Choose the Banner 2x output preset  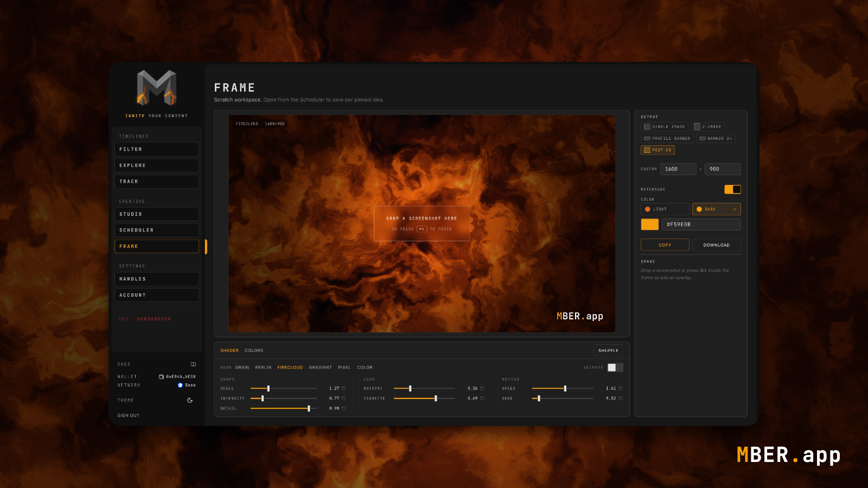(716, 138)
